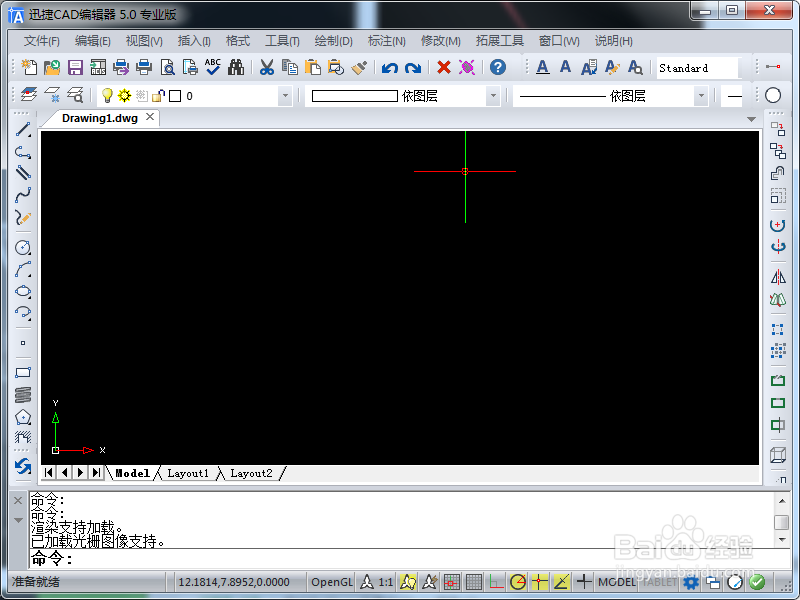Click the color swatch box in color dropdown
The image size is (800, 600).
[x=355, y=96]
